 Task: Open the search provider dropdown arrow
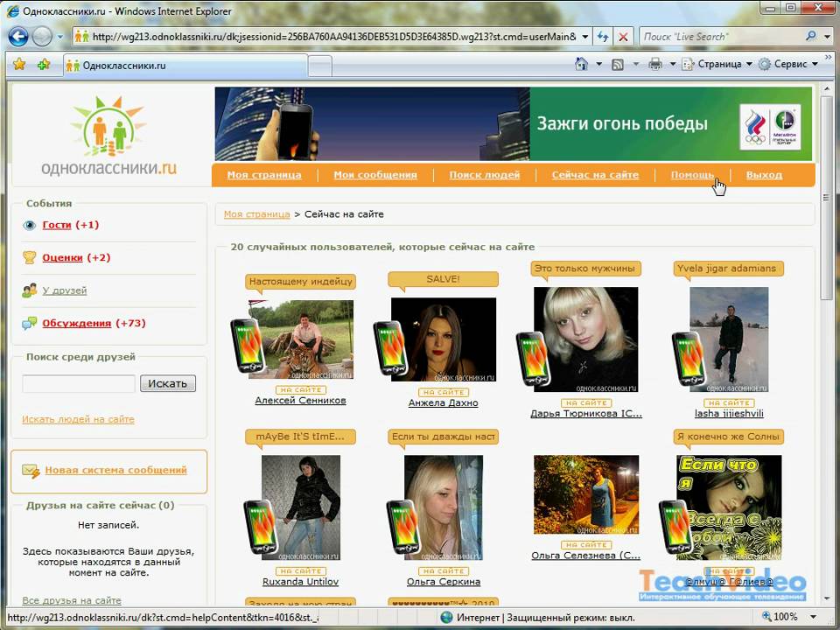point(827,37)
